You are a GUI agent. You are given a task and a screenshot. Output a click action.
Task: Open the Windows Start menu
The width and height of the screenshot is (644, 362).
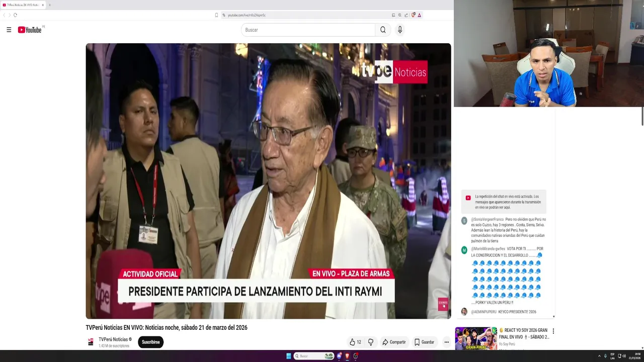pos(289,356)
